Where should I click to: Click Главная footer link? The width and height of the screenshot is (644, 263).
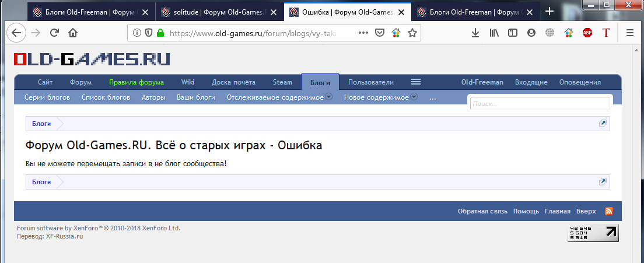pos(557,211)
